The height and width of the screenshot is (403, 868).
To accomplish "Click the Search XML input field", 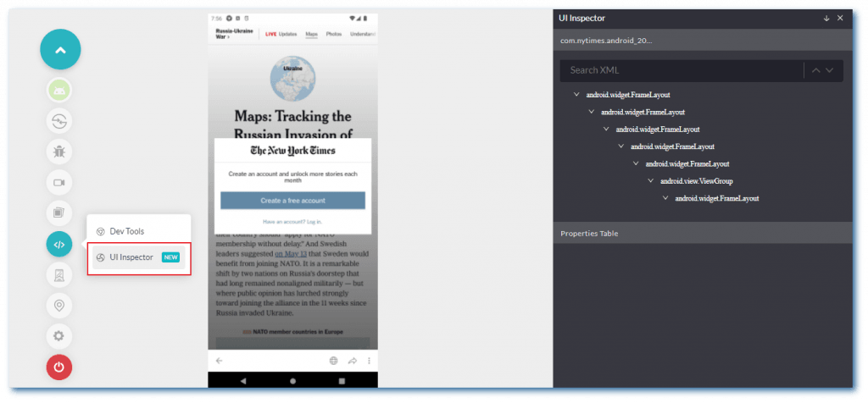I will 678,70.
